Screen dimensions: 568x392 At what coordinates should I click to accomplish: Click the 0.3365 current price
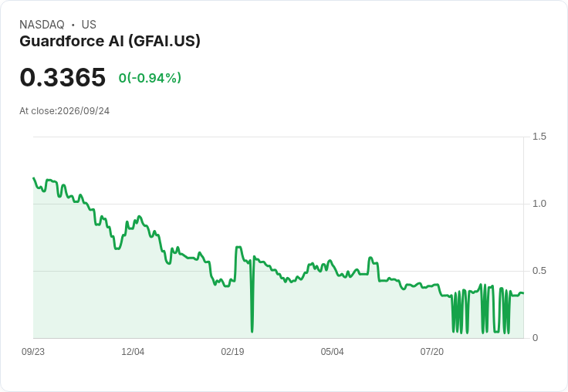pyautogui.click(x=63, y=77)
